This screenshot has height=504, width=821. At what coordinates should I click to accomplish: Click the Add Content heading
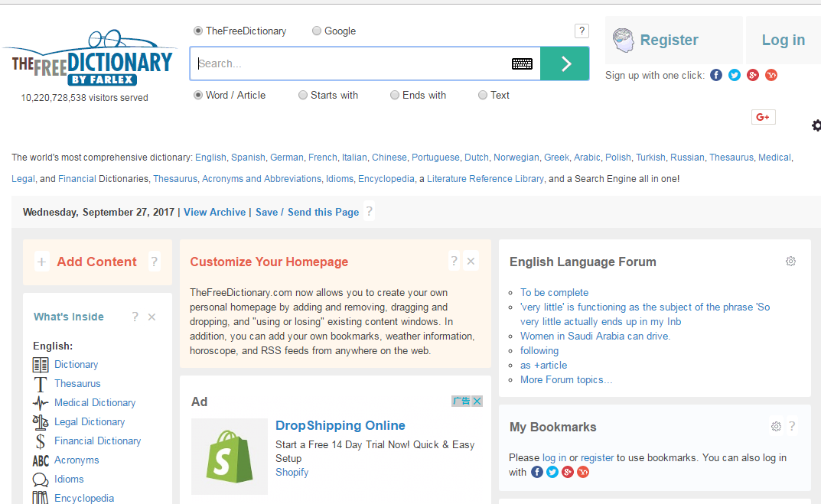point(97,262)
